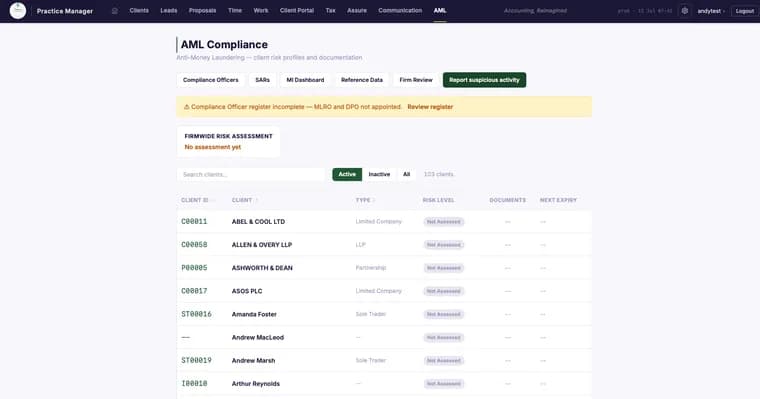Open client ID C00011
The height and width of the screenshot is (399, 760).
(194, 222)
